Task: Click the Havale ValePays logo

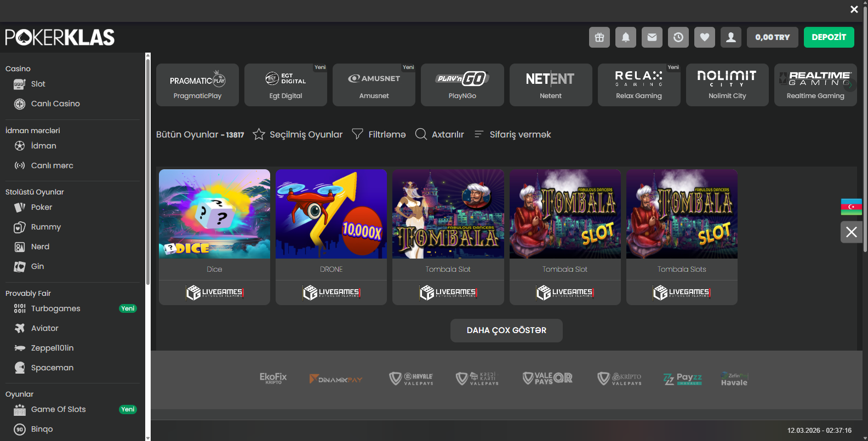Action: pyautogui.click(x=411, y=379)
